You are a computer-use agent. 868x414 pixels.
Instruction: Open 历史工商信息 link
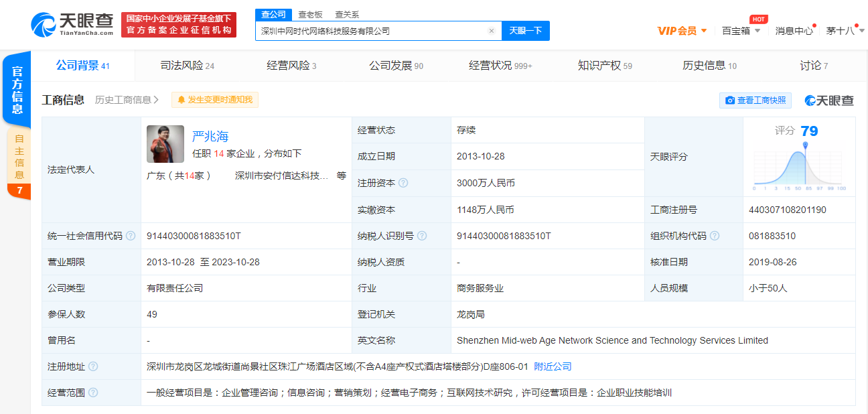pyautogui.click(x=127, y=100)
